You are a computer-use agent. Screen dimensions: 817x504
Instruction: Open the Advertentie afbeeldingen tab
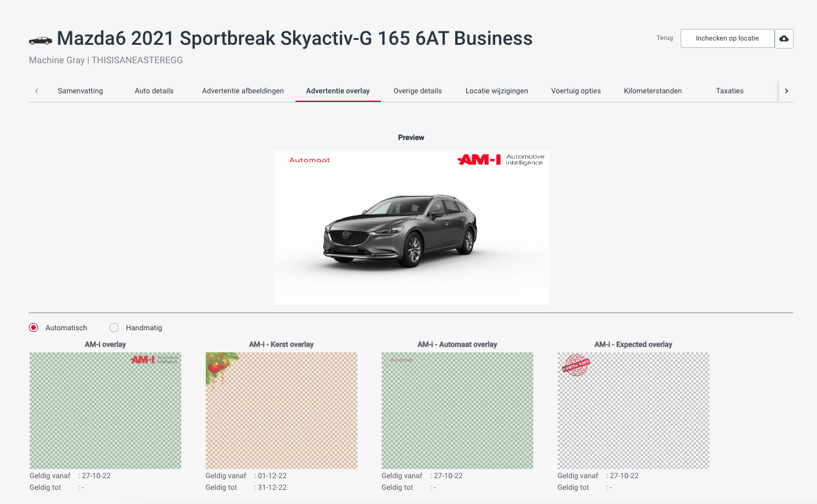243,91
